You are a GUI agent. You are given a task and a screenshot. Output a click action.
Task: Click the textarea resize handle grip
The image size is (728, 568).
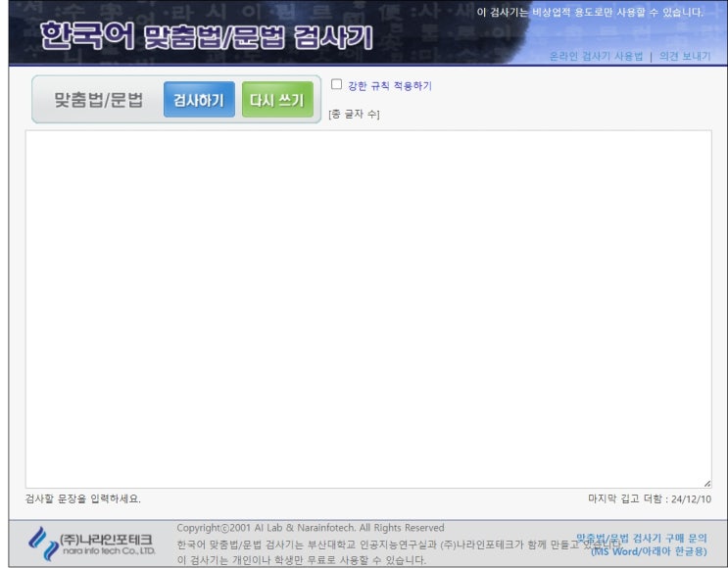[x=706, y=484]
